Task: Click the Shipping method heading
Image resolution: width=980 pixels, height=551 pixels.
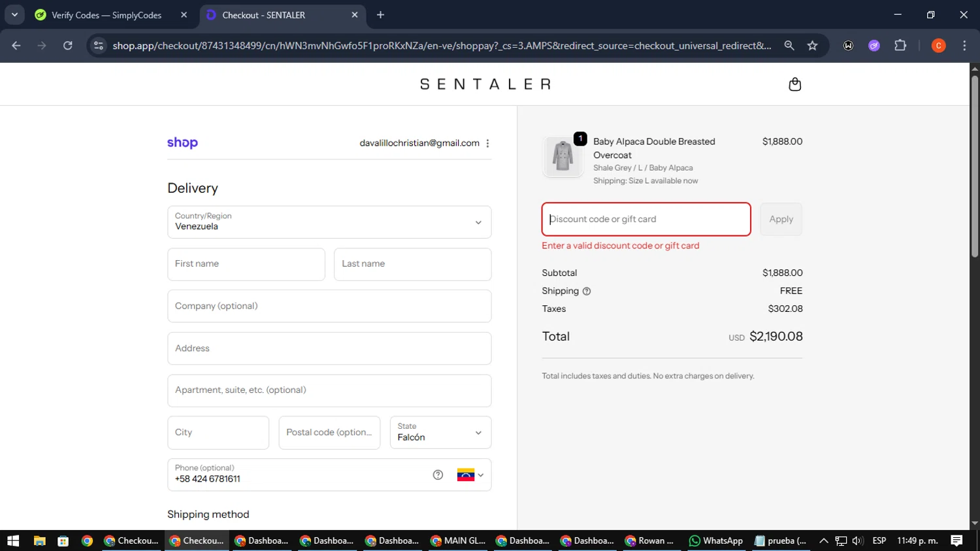Action: click(x=208, y=514)
